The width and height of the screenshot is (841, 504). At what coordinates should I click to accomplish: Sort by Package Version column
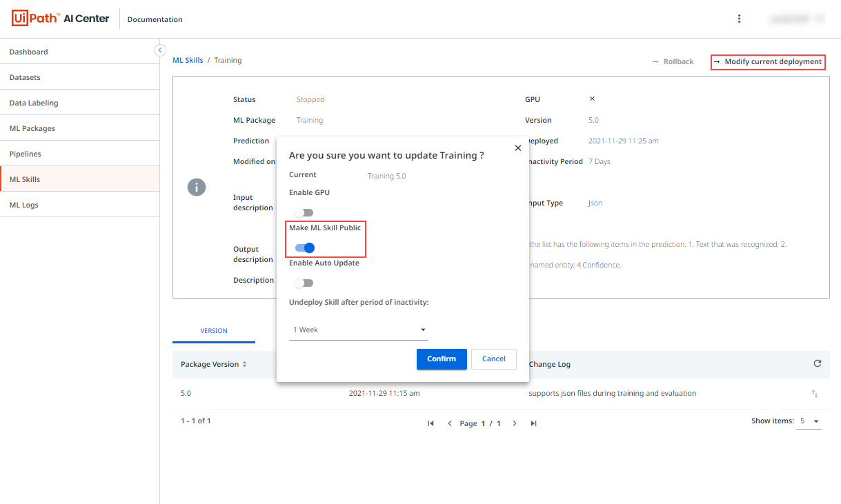(x=214, y=364)
